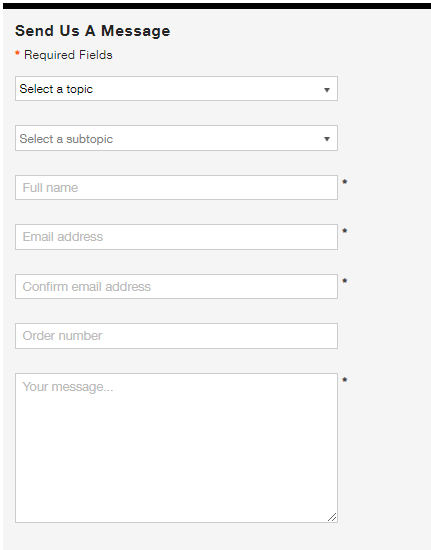Image resolution: width=431 pixels, height=550 pixels.
Task: Click the red asterisk before Required Fields
Action: point(17,53)
